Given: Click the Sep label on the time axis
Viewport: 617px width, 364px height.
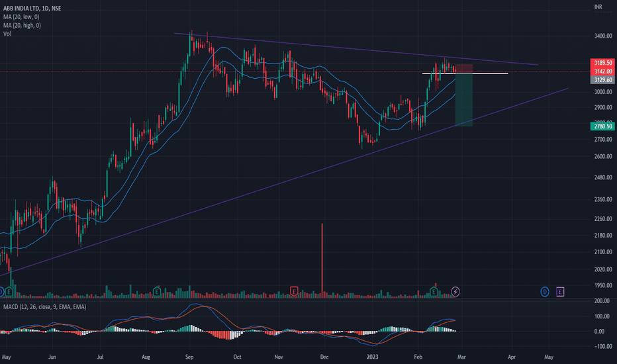Looking at the screenshot, I should (x=189, y=357).
